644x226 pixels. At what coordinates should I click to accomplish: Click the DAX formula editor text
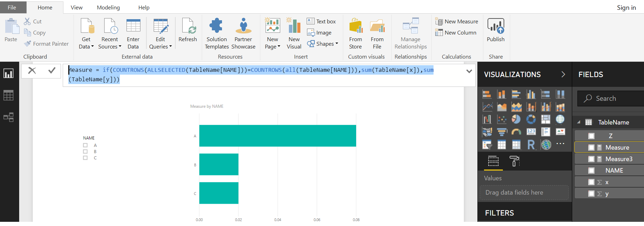[x=251, y=75]
